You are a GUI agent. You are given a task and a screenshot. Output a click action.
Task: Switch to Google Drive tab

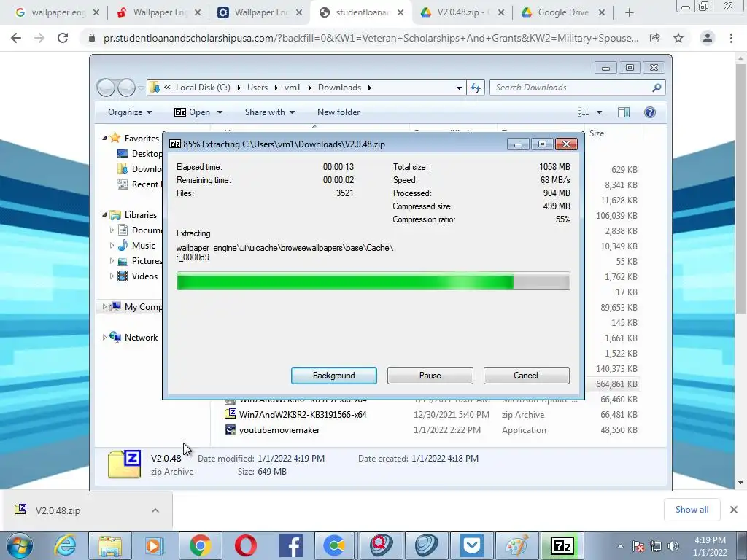[563, 12]
